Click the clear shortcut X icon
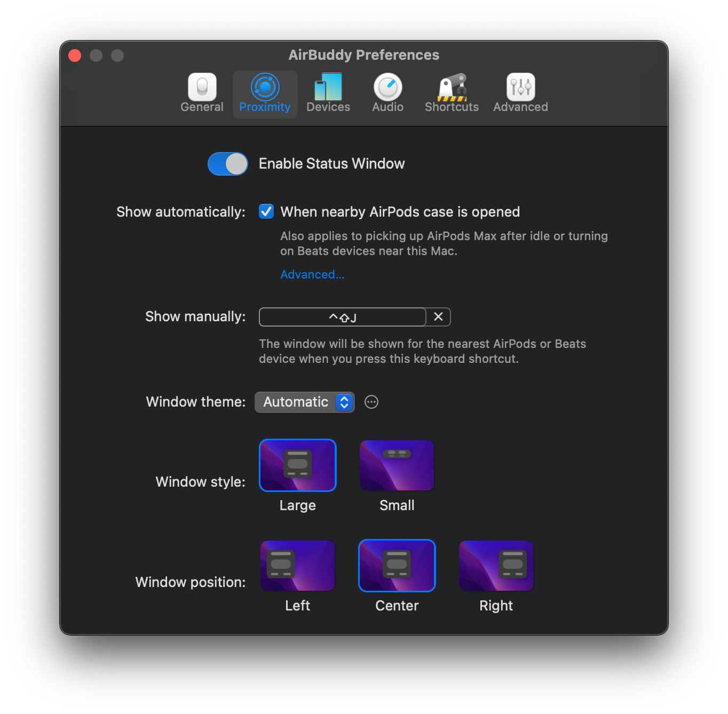 point(438,317)
